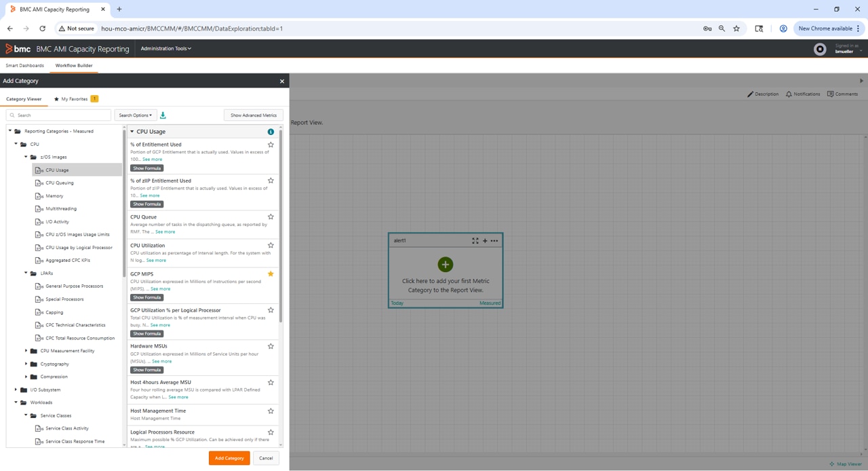Click the Add Category button
The height and width of the screenshot is (471, 868).
pos(229,458)
